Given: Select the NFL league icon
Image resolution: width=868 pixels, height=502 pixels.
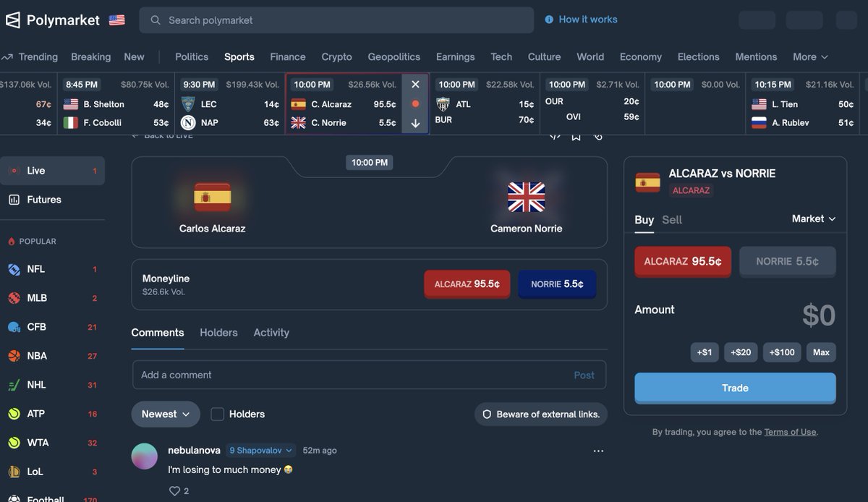Looking at the screenshot, I should point(14,269).
